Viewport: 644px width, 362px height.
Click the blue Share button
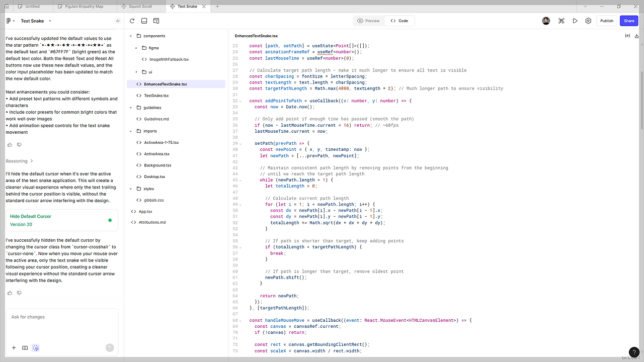tap(629, 21)
